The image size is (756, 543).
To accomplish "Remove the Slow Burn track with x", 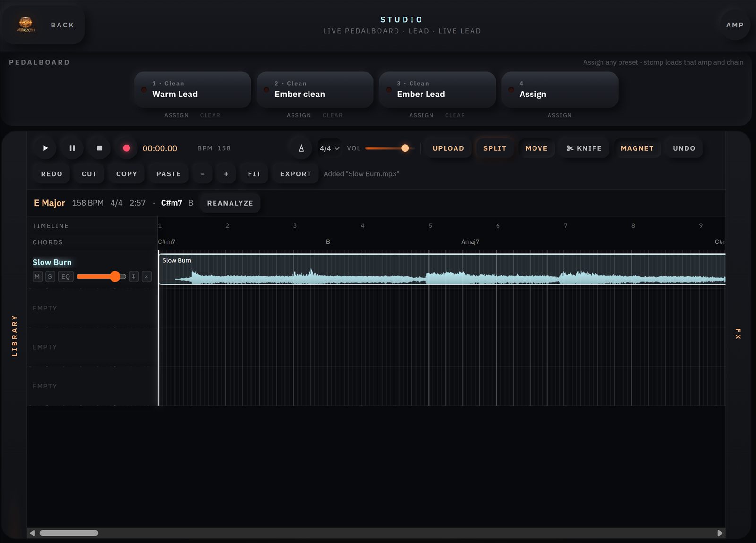I will tap(146, 276).
